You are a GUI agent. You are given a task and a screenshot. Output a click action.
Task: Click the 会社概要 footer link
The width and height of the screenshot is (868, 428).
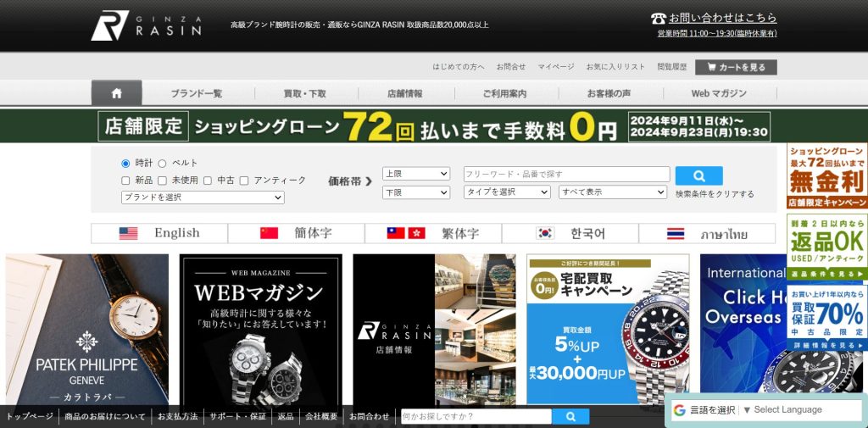321,416
